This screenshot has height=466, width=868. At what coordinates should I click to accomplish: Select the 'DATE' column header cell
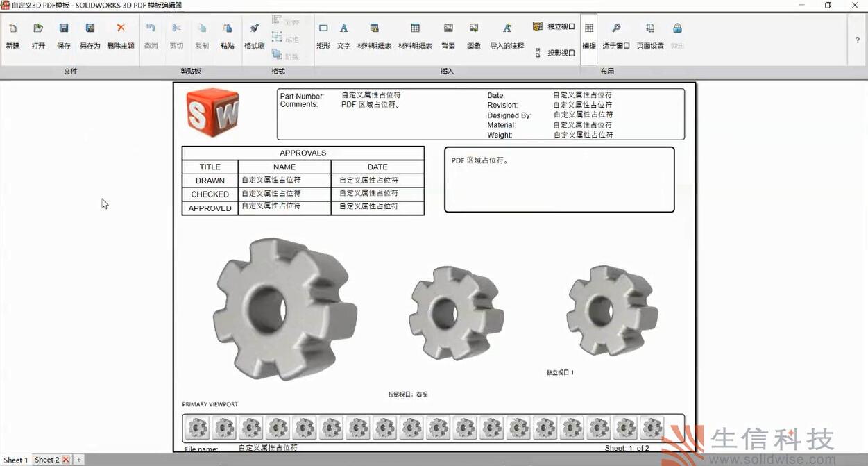tap(377, 167)
